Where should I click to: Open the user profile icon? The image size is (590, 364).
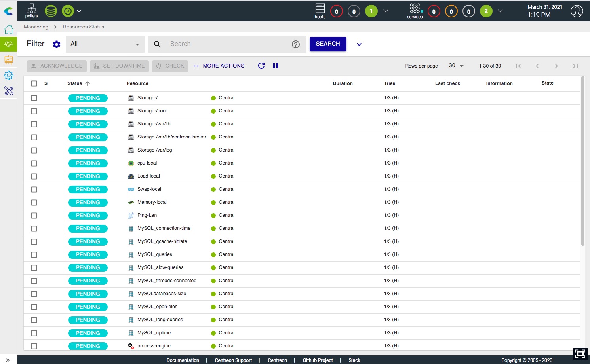coord(577,11)
